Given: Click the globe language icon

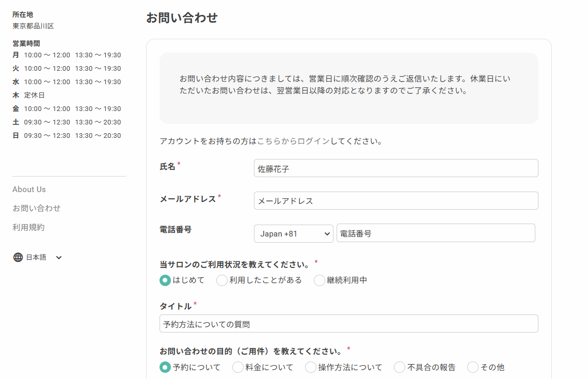Looking at the screenshot, I should [18, 257].
